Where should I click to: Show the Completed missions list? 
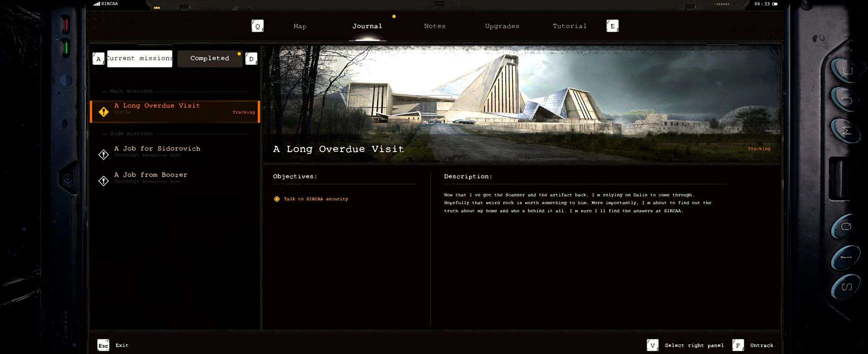pos(209,58)
